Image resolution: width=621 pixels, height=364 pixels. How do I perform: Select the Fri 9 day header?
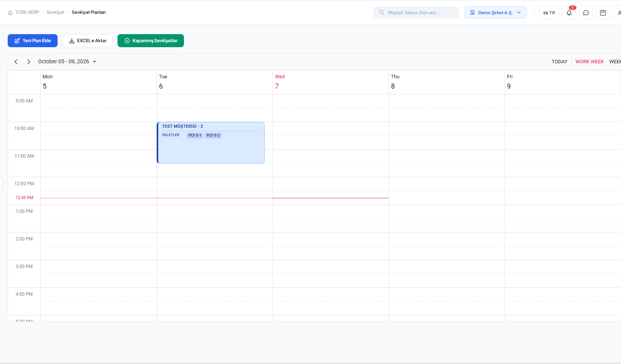point(563,82)
